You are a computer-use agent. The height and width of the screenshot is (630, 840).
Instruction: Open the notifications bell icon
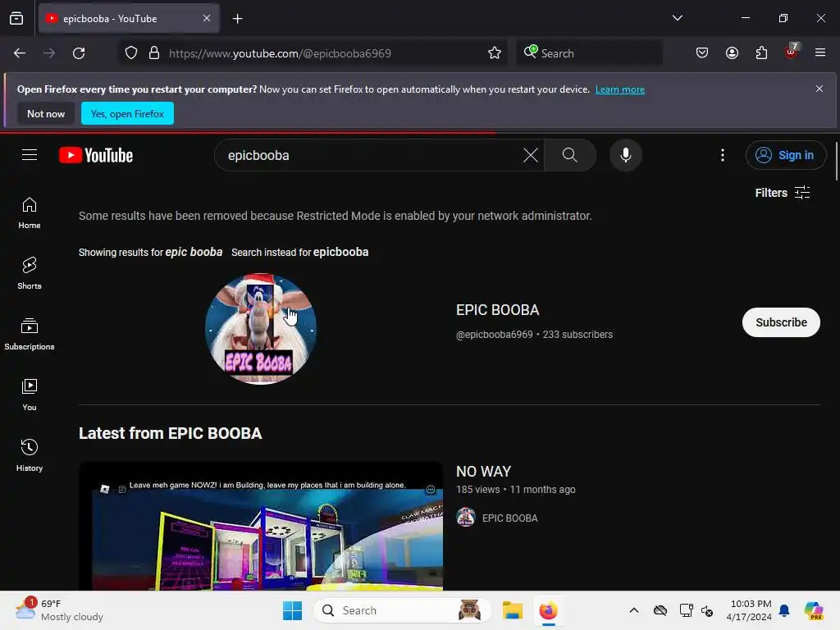(x=784, y=610)
